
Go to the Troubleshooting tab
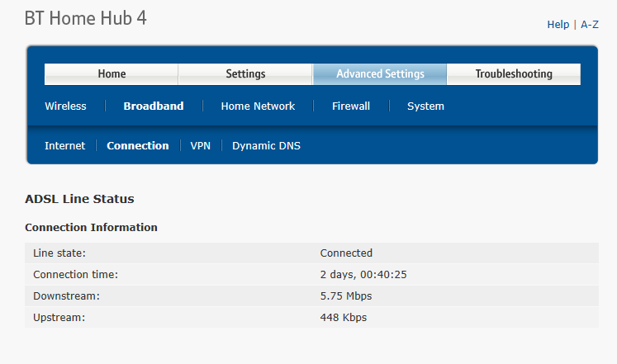[514, 74]
